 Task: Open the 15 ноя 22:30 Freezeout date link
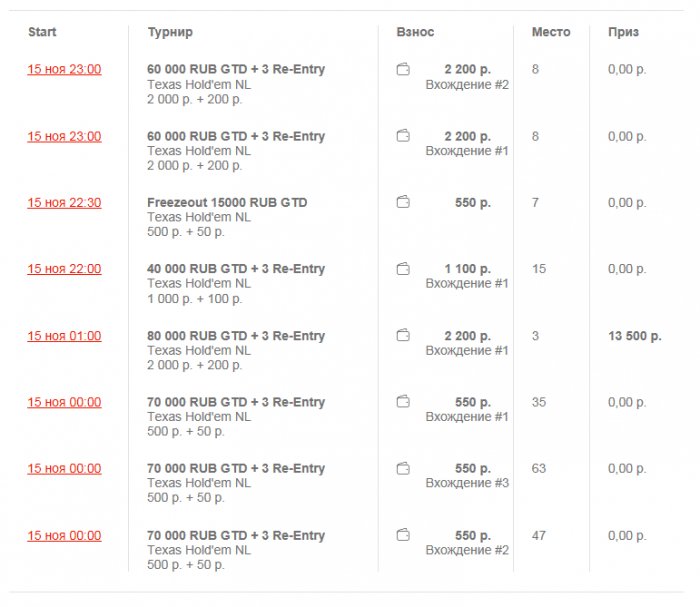coord(64,203)
